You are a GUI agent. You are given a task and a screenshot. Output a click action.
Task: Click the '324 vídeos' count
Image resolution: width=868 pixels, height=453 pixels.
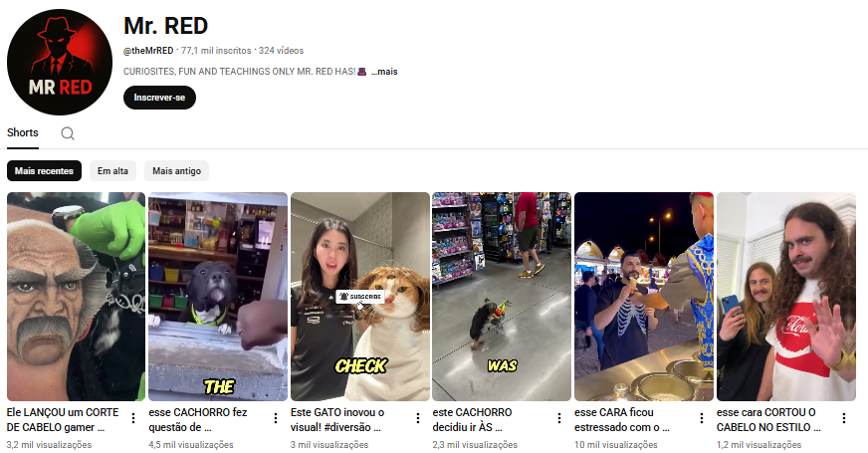pyautogui.click(x=282, y=51)
